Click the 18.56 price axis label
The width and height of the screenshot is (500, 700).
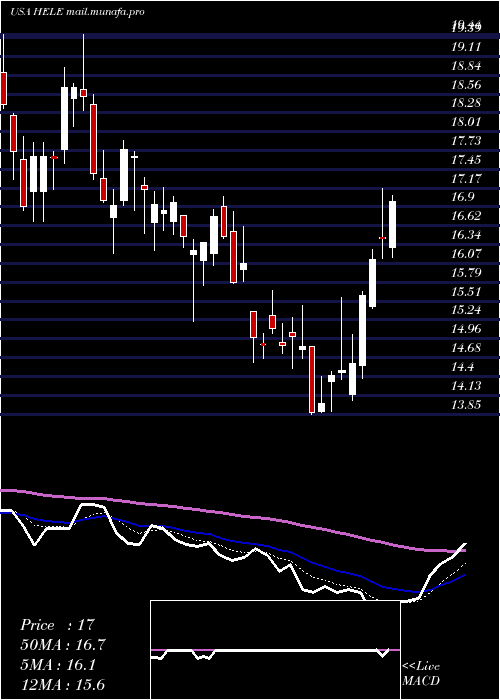(466, 85)
